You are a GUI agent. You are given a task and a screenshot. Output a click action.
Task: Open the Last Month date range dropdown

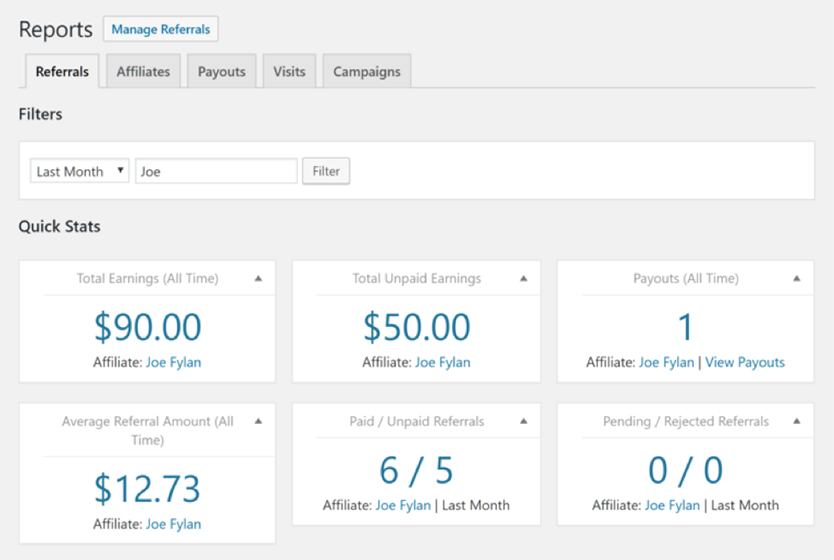point(80,171)
